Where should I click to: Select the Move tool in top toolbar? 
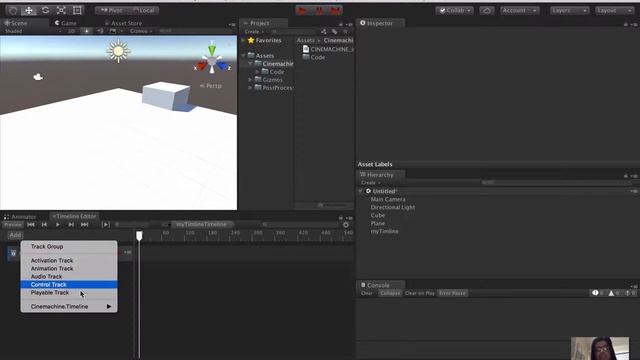pyautogui.click(x=29, y=10)
